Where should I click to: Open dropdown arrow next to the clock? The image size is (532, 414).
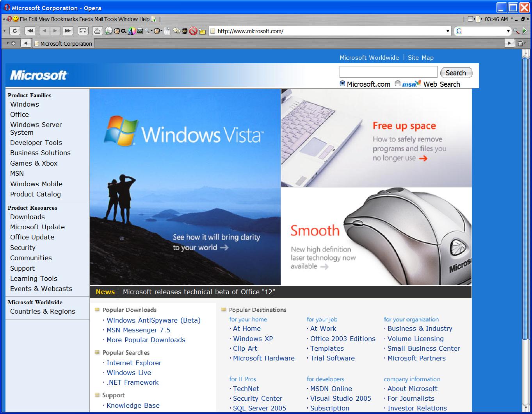(x=512, y=18)
